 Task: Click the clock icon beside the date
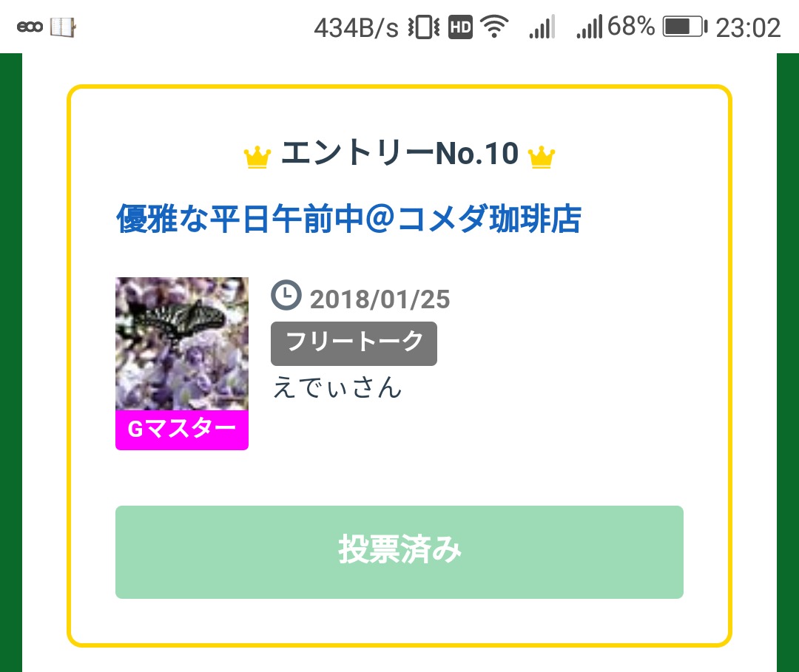pos(286,295)
